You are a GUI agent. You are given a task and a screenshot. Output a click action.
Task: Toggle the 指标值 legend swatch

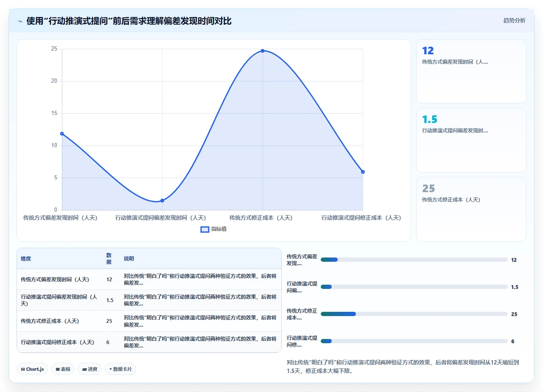tap(205, 229)
